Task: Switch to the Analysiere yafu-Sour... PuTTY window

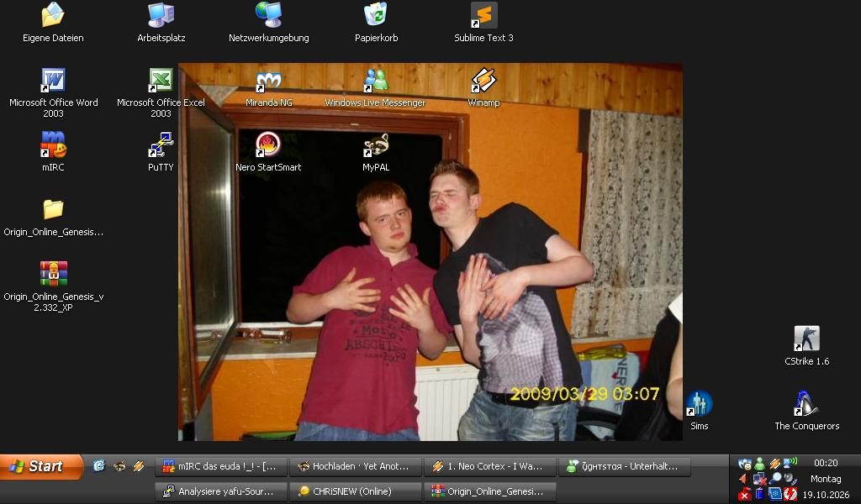Action: coord(221,491)
